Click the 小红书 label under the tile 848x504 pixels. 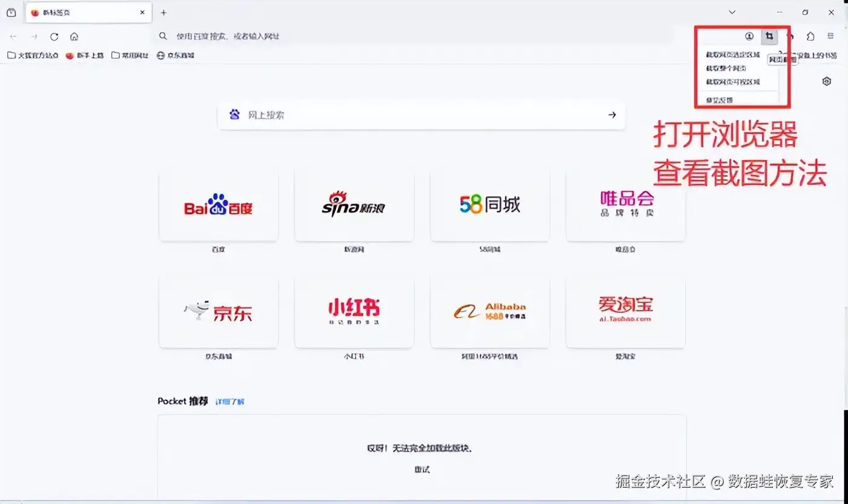[354, 356]
